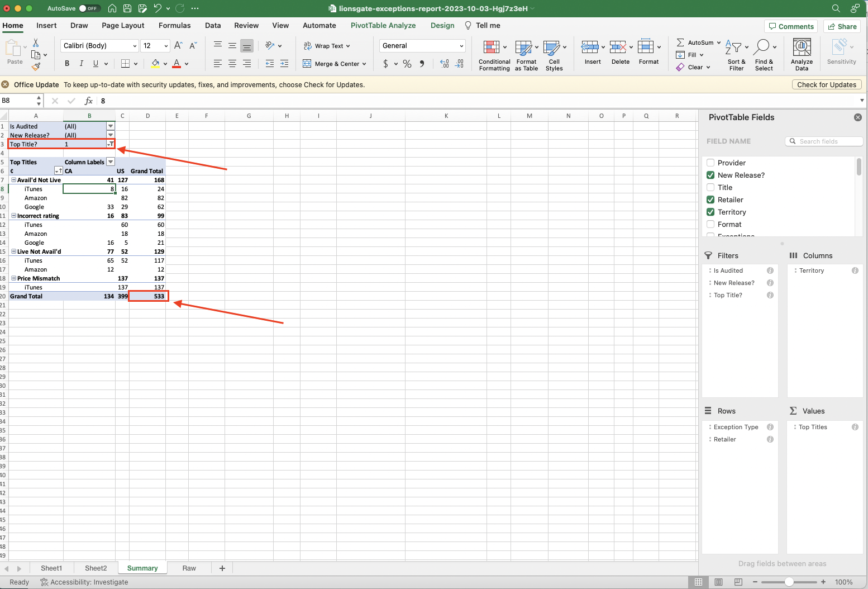The width and height of the screenshot is (868, 589).
Task: Open the New Release? filter dropdown
Action: [x=111, y=135]
